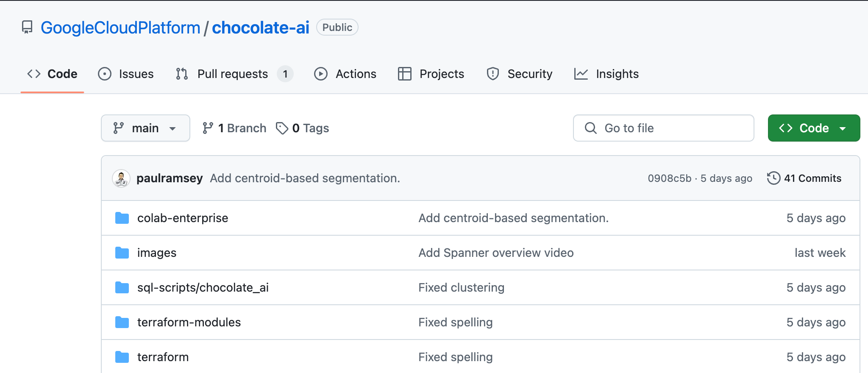The width and height of the screenshot is (868, 373).
Task: Click the Pull requests git icon
Action: pos(182,74)
